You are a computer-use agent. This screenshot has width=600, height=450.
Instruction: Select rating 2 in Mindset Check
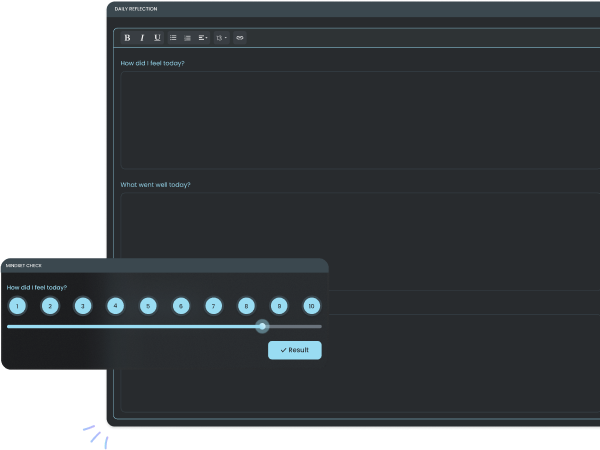[50, 305]
